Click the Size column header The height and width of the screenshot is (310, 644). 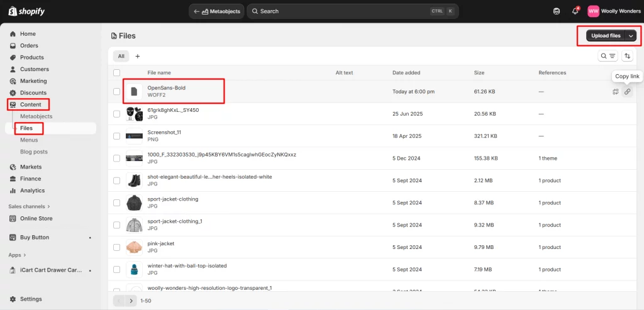pyautogui.click(x=479, y=73)
